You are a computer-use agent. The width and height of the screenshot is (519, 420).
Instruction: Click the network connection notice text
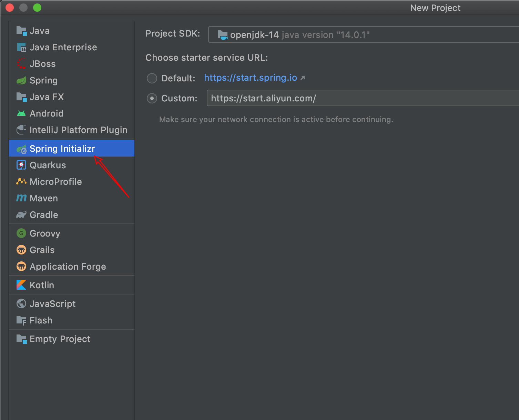(x=276, y=120)
